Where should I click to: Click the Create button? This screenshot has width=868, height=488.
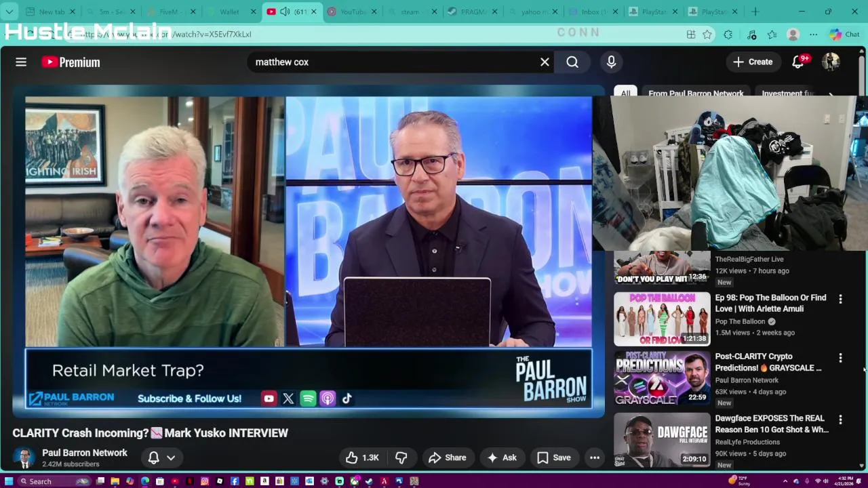(x=753, y=62)
